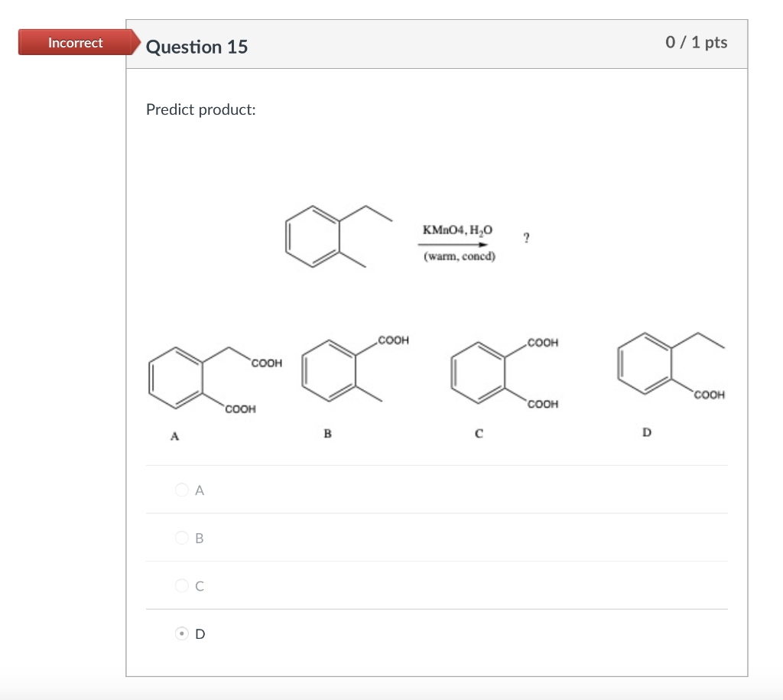The width and height of the screenshot is (783, 700).
Task: Click the bold letter B under structure
Action: pos(327,433)
